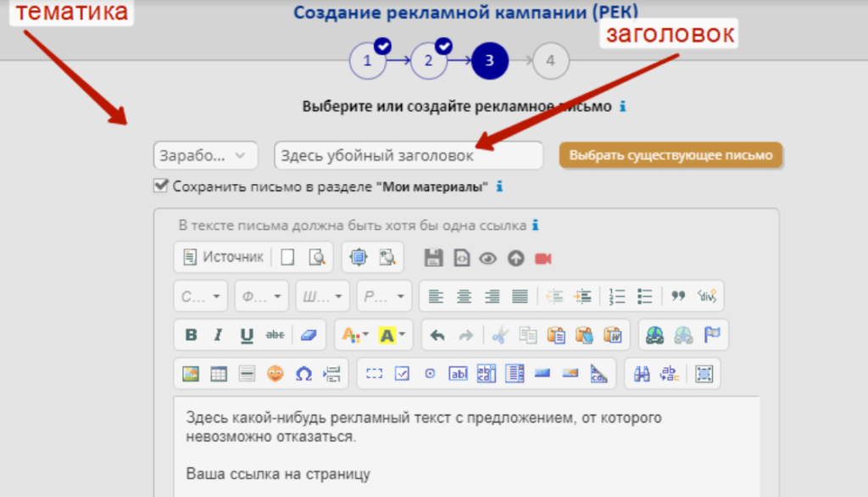This screenshot has width=868, height=497.
Task: Click the binoculars Find icon
Action: pos(642,374)
